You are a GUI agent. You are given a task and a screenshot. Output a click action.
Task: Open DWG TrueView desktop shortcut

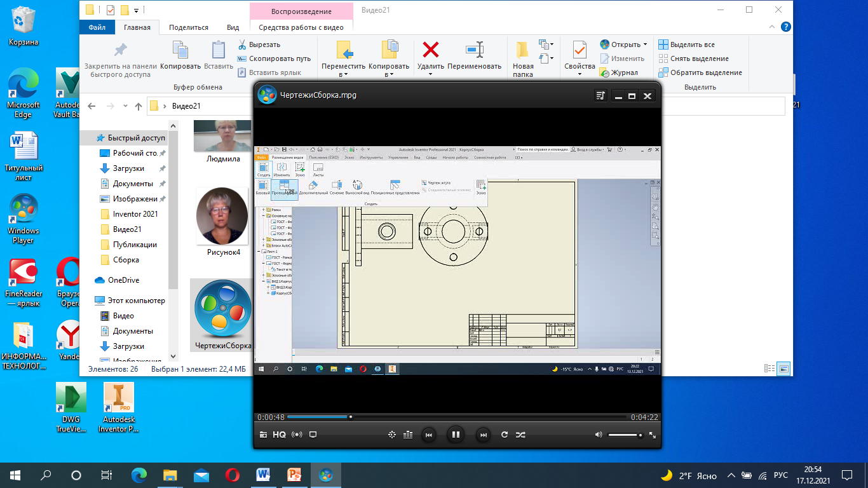(71, 407)
